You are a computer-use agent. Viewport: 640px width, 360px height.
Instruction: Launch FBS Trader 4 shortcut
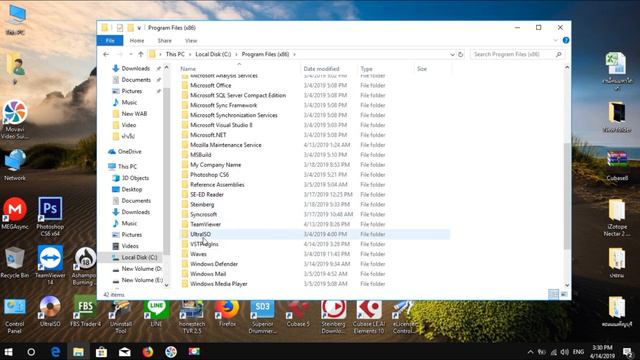[x=85, y=312]
